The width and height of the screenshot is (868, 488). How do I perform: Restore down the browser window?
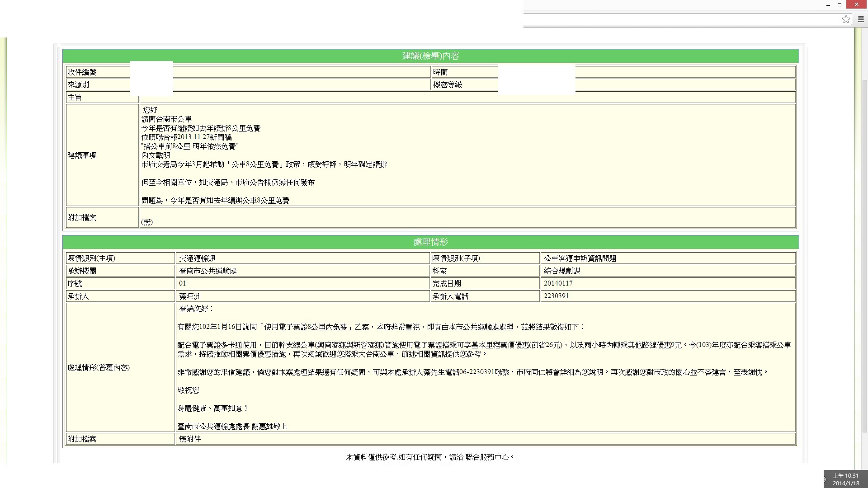[840, 5]
